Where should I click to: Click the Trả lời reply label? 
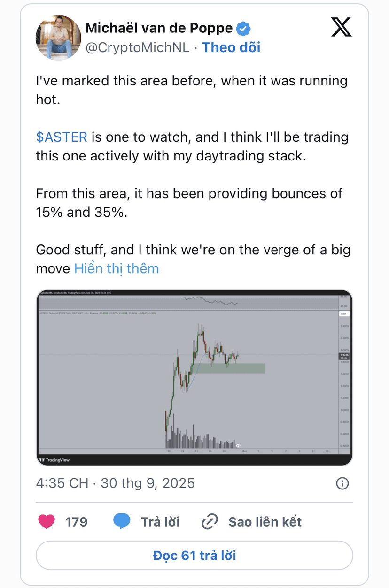pos(160,521)
